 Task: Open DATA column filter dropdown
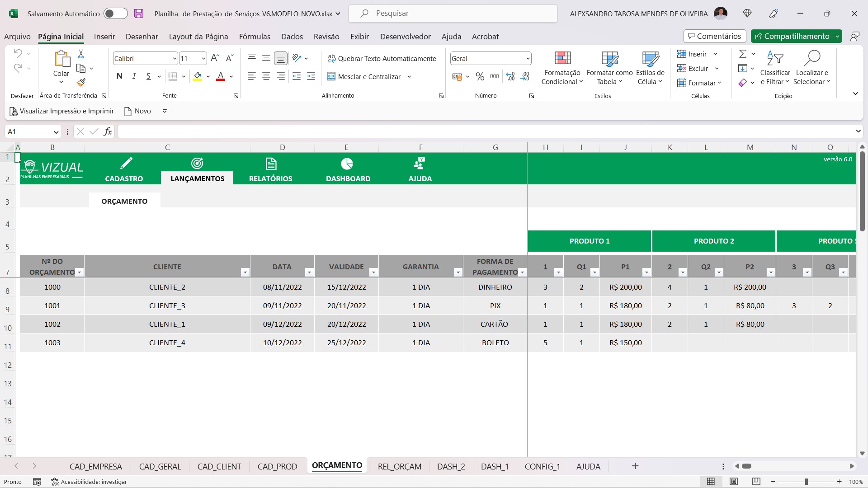click(309, 272)
